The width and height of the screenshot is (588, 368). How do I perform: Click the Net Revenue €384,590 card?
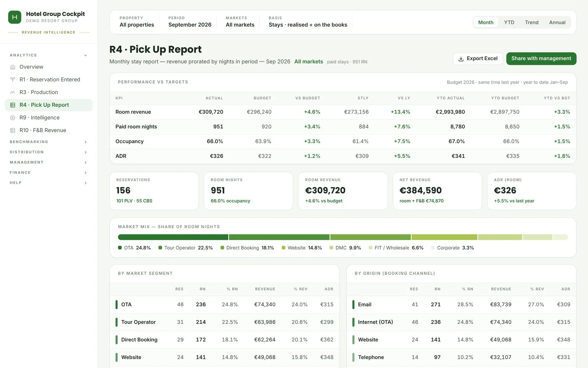pos(437,191)
